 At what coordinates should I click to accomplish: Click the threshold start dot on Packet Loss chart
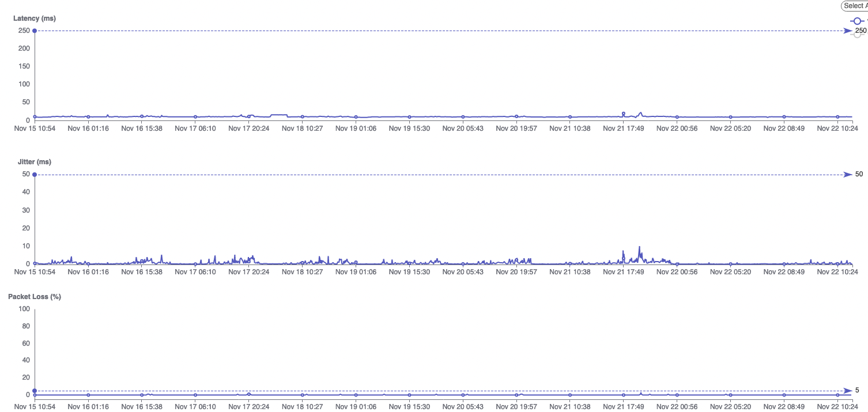coord(35,391)
